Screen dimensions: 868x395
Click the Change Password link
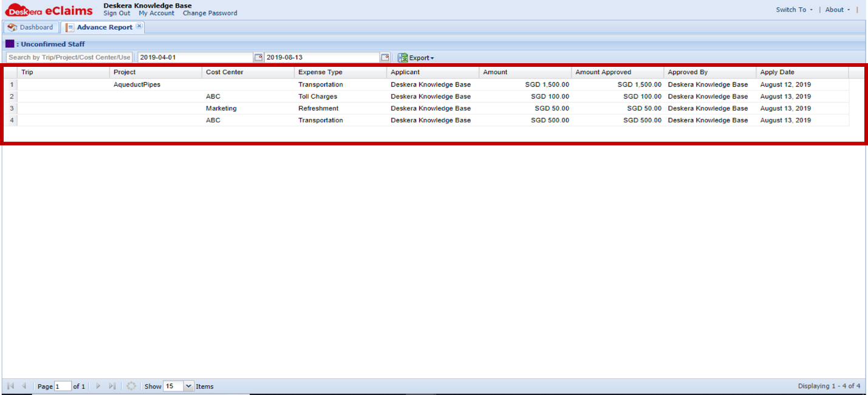210,13
